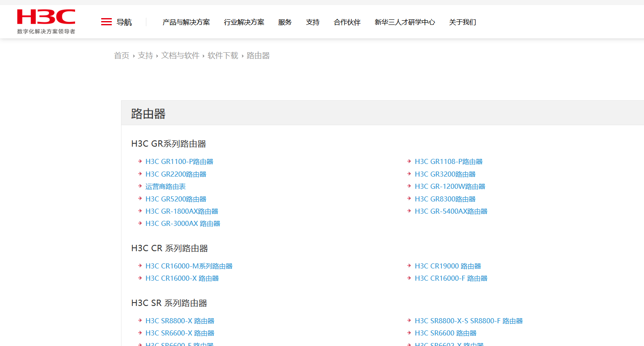
Task: Open H3C SR6600-X 路由器 link
Action: click(180, 333)
